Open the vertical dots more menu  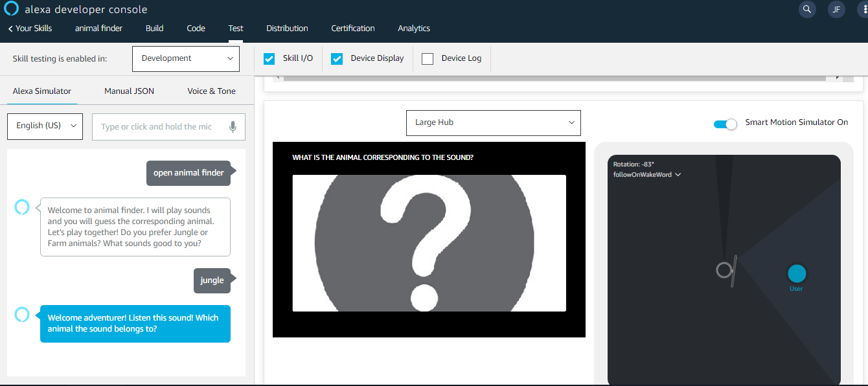pyautogui.click(x=863, y=9)
